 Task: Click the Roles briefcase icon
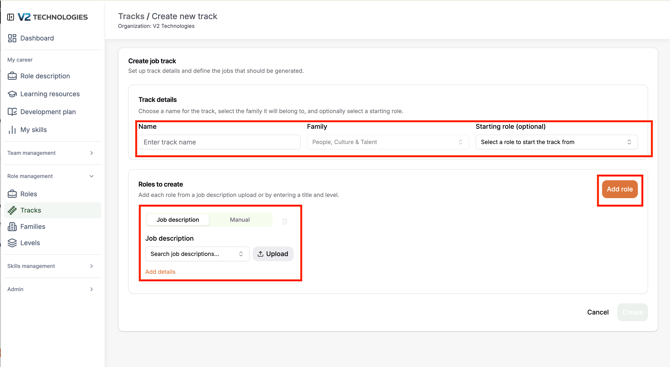tap(12, 194)
